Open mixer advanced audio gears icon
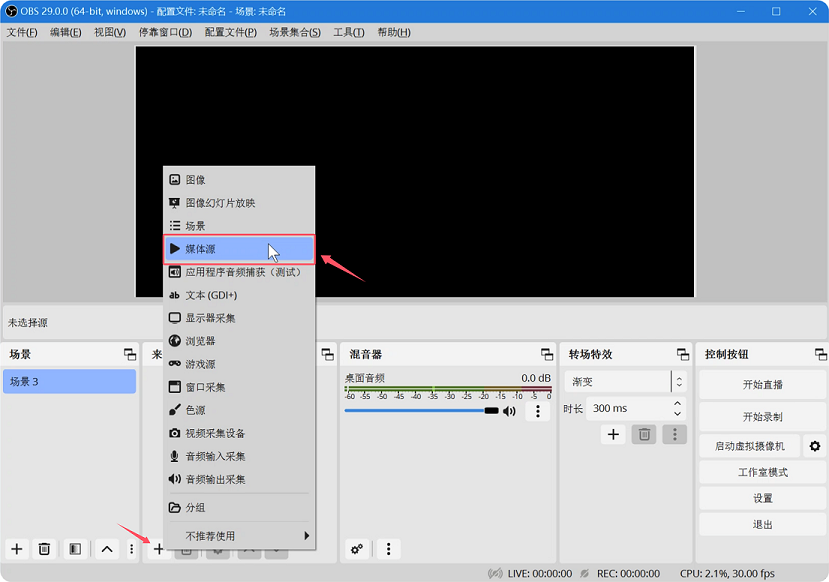Viewport: 829px width, 582px height. click(357, 549)
